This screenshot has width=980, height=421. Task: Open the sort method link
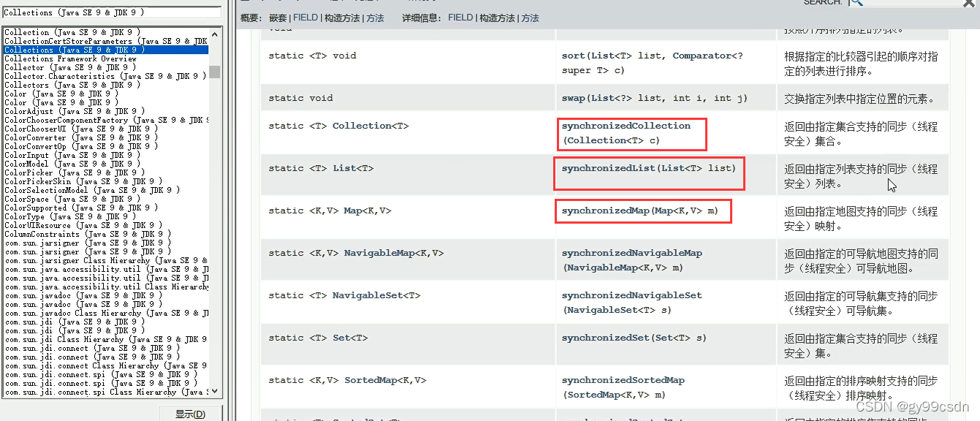pyautogui.click(x=574, y=56)
